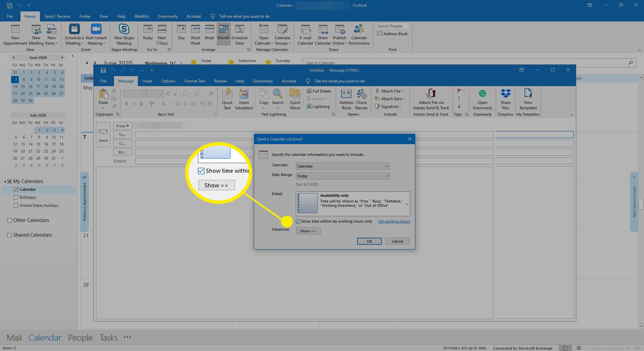
Task: Click the New Appointment icon
Action: [x=15, y=35]
